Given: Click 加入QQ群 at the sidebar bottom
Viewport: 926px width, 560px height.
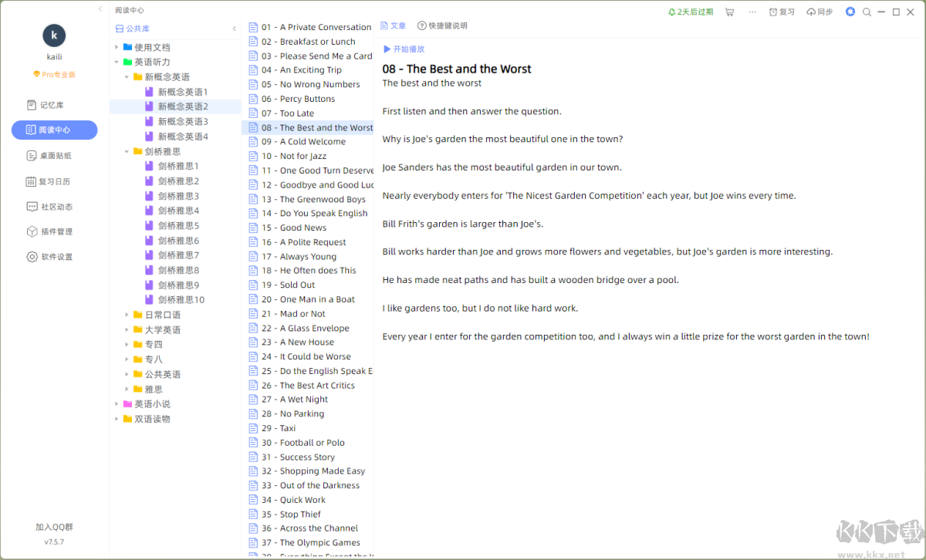Looking at the screenshot, I should point(54,527).
